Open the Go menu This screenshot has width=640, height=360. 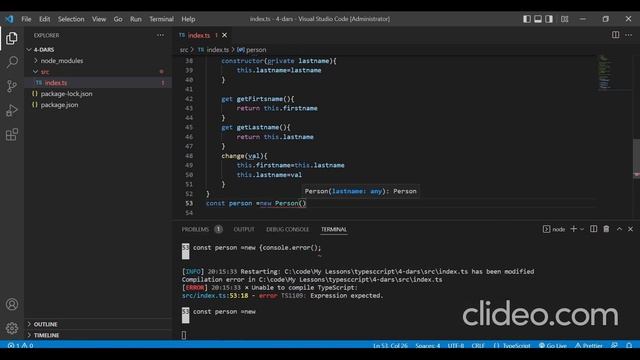[x=118, y=19]
